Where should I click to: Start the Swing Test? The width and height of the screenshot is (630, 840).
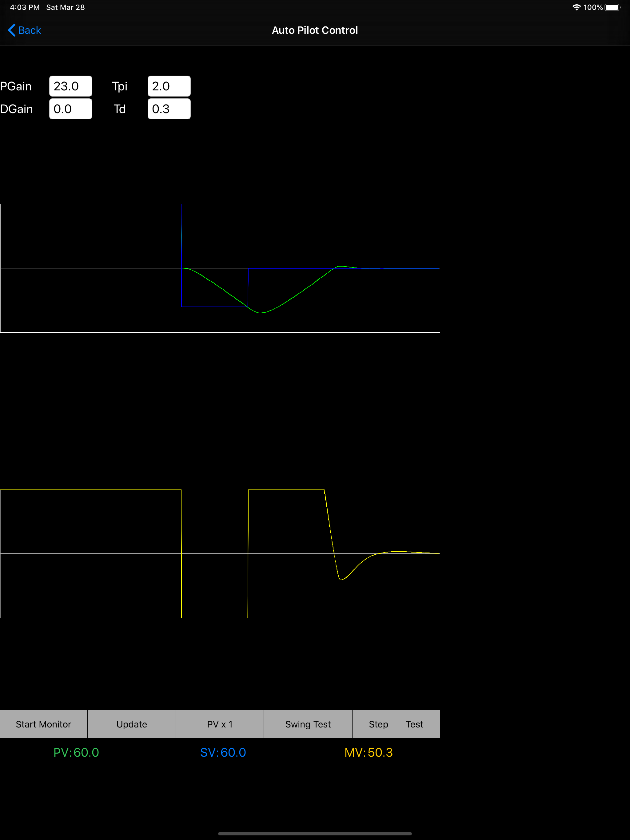tap(308, 724)
